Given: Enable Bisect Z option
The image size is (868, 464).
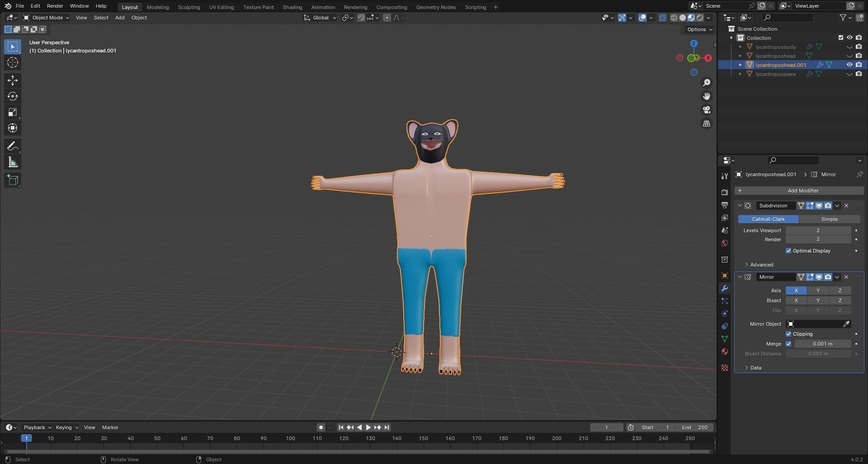Looking at the screenshot, I should pyautogui.click(x=840, y=300).
